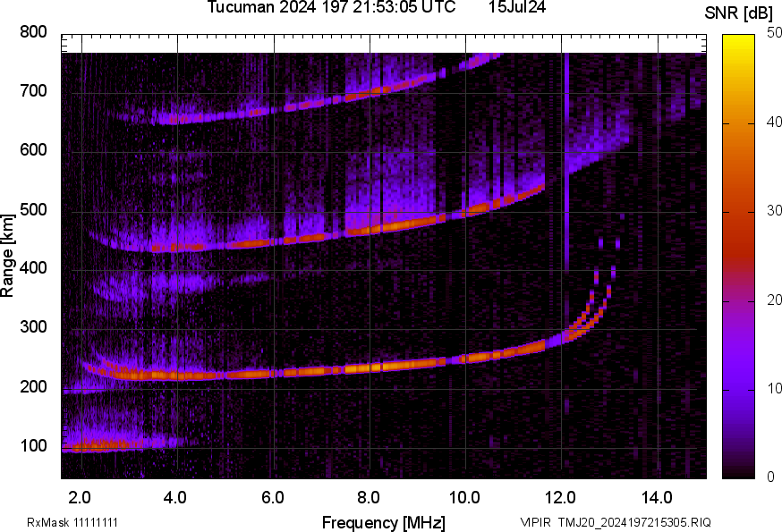
Task: Click colorbar tick value 30
Action: pyautogui.click(x=775, y=210)
